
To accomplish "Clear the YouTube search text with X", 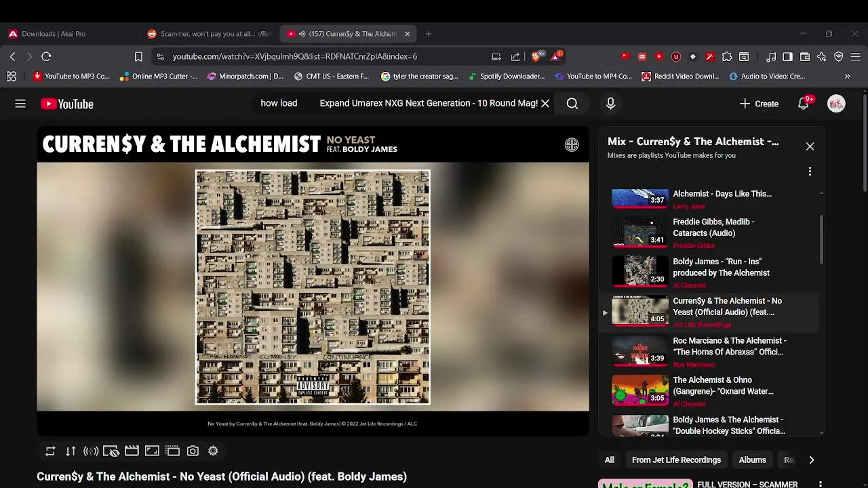I will tap(545, 104).
